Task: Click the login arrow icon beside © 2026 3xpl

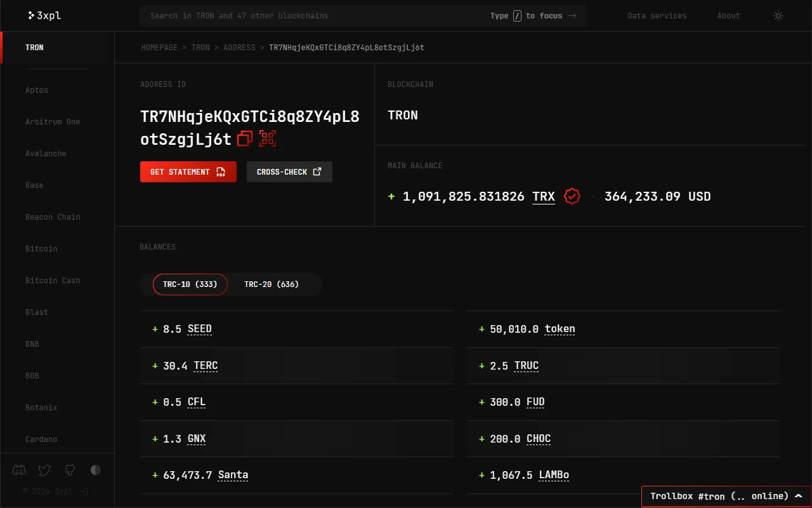Action: click(x=84, y=491)
